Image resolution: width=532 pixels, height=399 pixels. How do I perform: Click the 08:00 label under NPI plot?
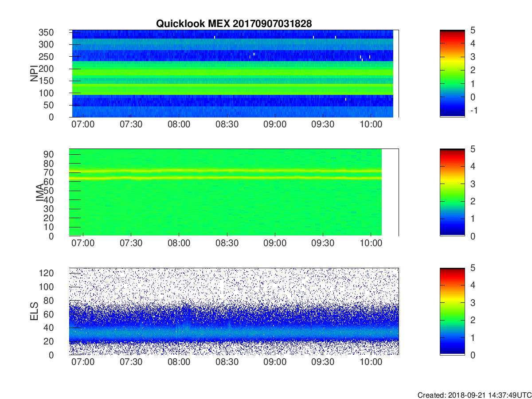click(x=179, y=125)
